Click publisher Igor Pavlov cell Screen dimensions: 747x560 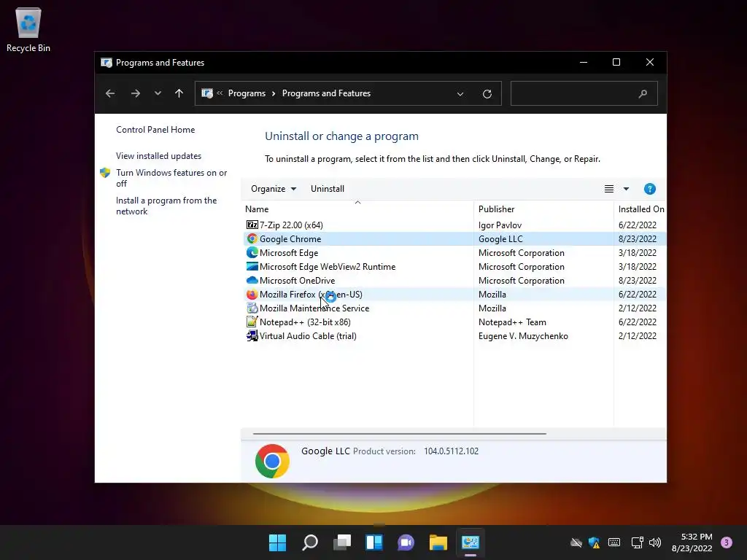pyautogui.click(x=500, y=225)
